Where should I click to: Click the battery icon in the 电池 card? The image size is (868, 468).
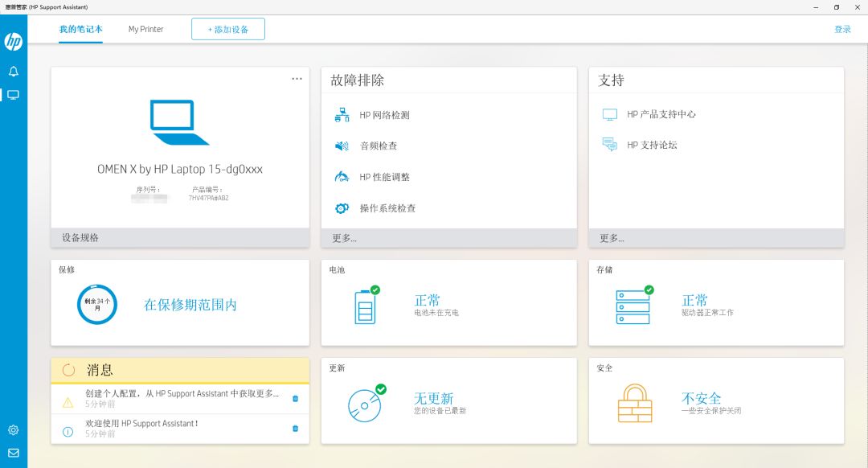(x=366, y=306)
